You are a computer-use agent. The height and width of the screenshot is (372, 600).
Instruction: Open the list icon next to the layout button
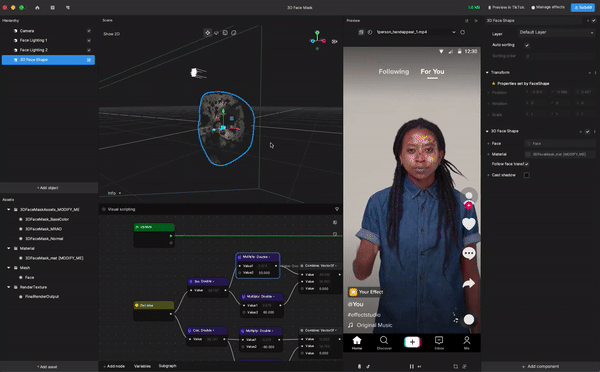(68, 8)
